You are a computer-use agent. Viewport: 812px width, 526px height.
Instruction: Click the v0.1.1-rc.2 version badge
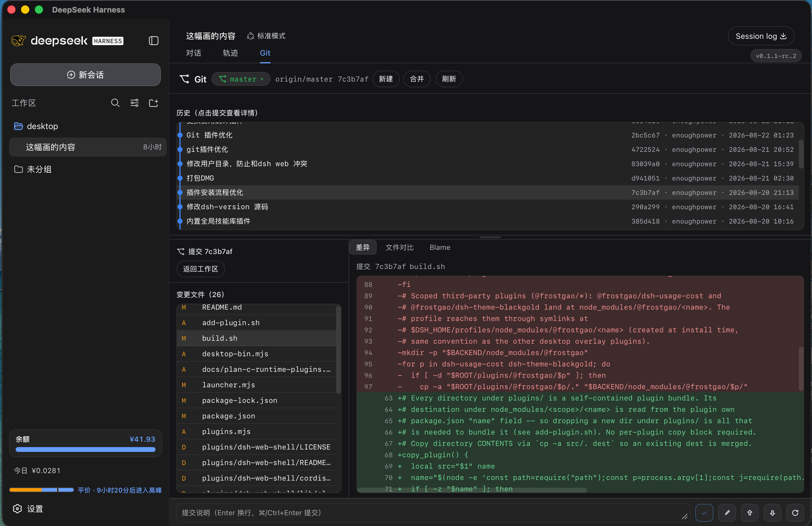pos(776,56)
